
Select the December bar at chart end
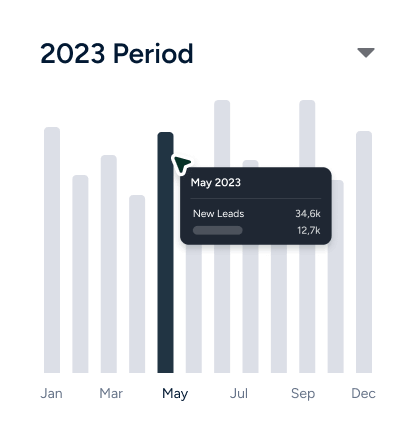[364, 252]
